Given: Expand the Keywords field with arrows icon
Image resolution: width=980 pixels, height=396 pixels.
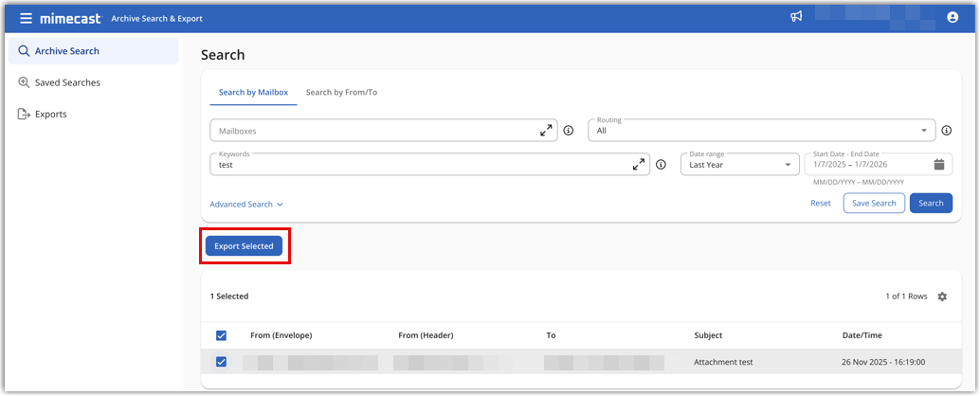Looking at the screenshot, I should coord(638,164).
